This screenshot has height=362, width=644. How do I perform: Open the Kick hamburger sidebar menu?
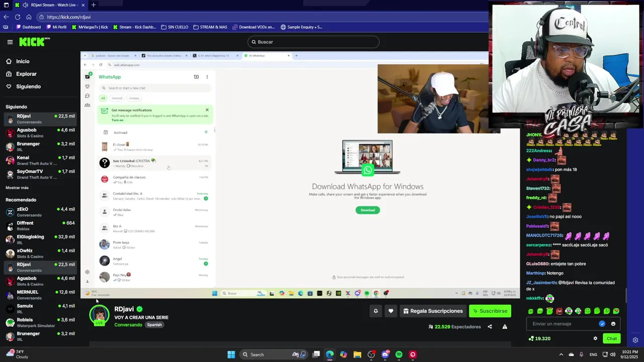(10, 42)
